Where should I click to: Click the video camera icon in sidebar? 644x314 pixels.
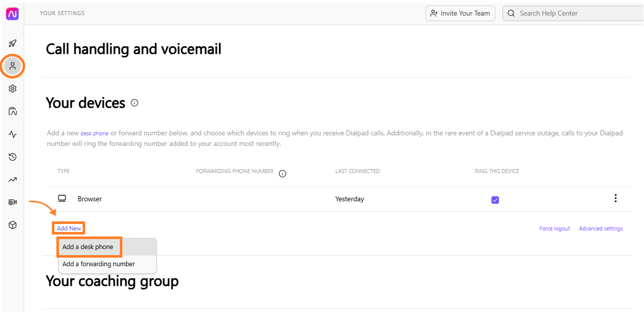pos(13,202)
